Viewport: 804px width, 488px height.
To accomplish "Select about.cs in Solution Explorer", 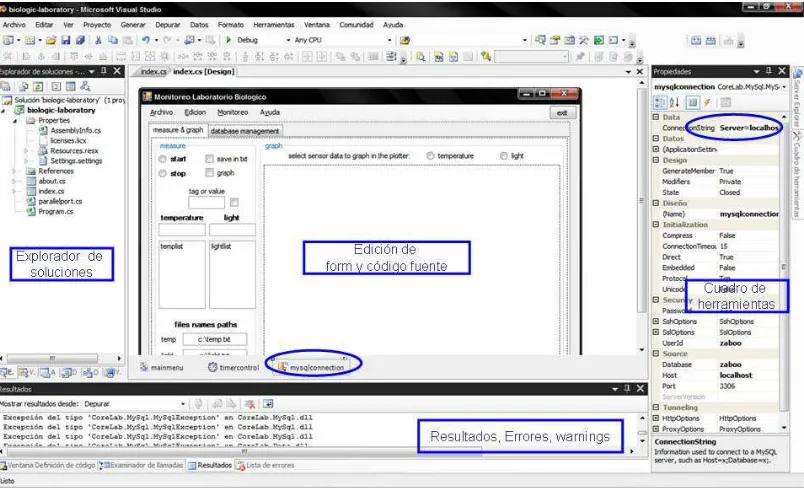I will [x=52, y=181].
